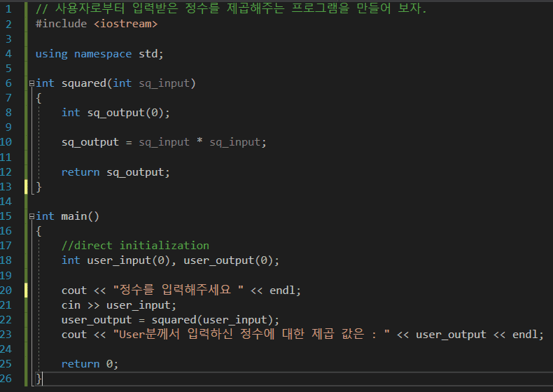Click the opening brace on line 16
553x392 pixels.
[x=38, y=231]
